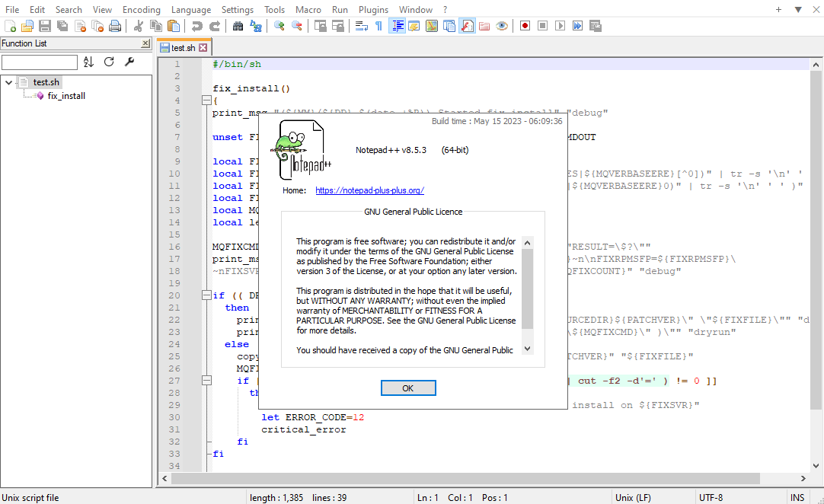Click the Save recorded macro icon
This screenshot has width=824, height=504.
click(596, 27)
